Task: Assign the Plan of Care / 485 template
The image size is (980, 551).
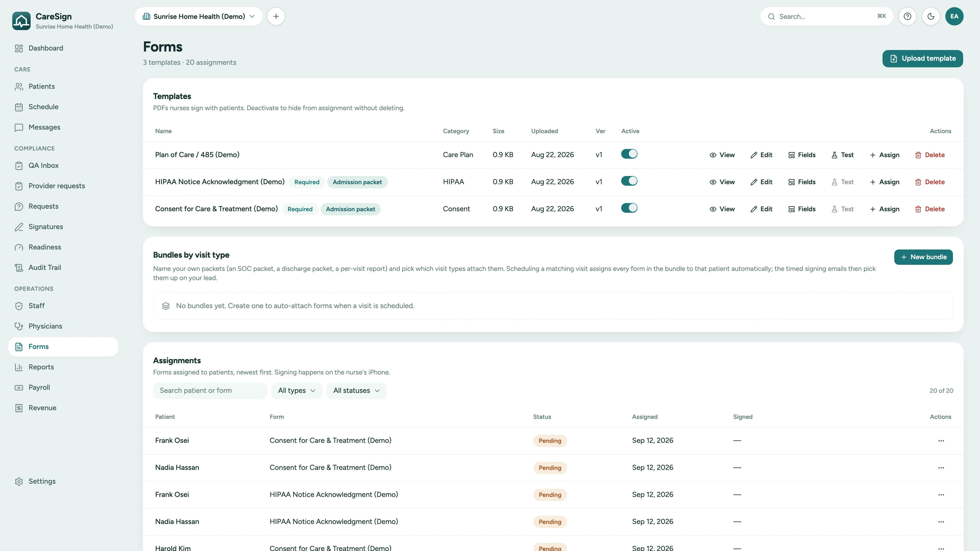Action: tap(885, 155)
